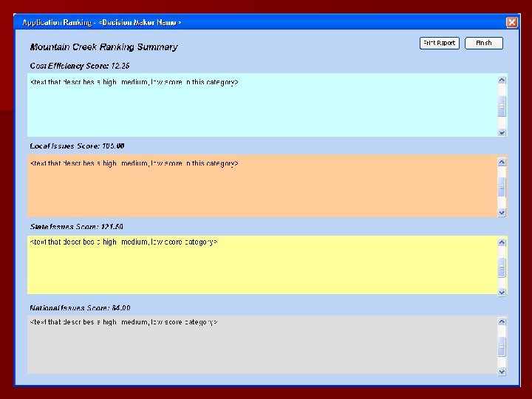Select the Mountain Creek Ranking Summary heading
Image resolution: width=532 pixels, height=399 pixels.
pos(104,47)
